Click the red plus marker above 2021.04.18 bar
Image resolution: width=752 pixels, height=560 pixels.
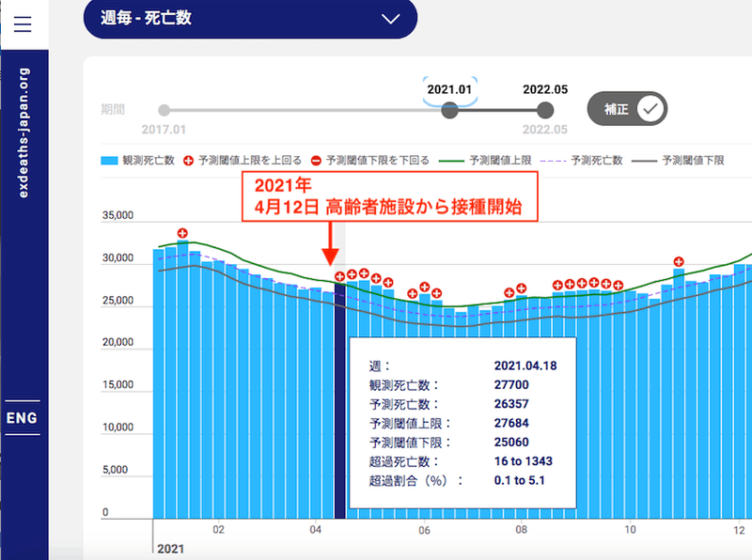tap(339, 276)
